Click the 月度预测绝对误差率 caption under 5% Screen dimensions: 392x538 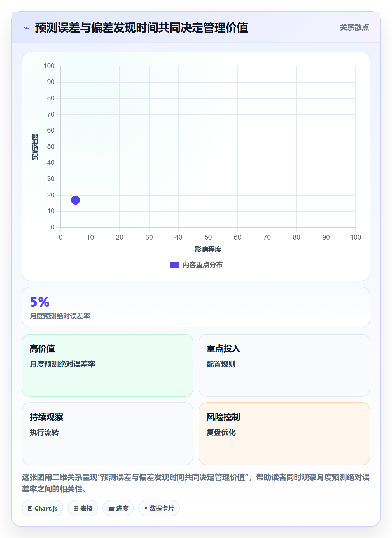coord(60,316)
